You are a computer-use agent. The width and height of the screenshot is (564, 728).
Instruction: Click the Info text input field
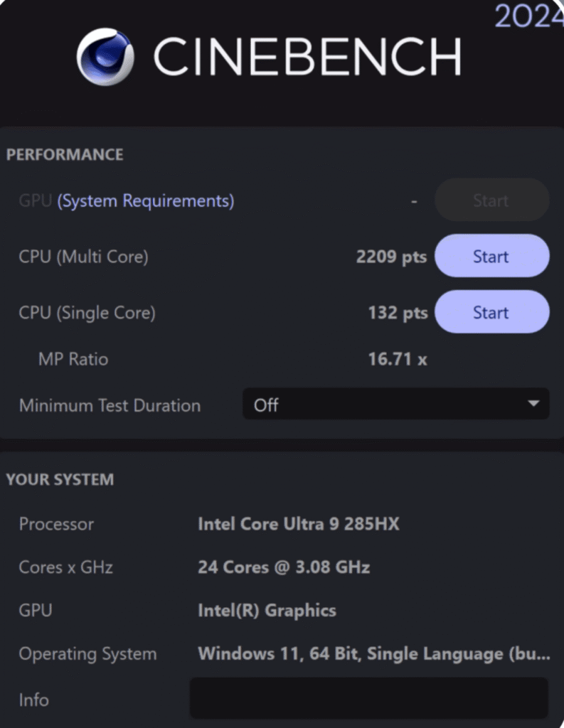pos(368,698)
